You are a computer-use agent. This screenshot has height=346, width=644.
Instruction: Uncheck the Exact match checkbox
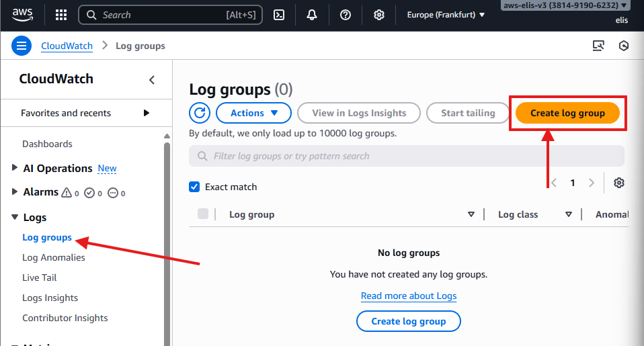(x=195, y=187)
